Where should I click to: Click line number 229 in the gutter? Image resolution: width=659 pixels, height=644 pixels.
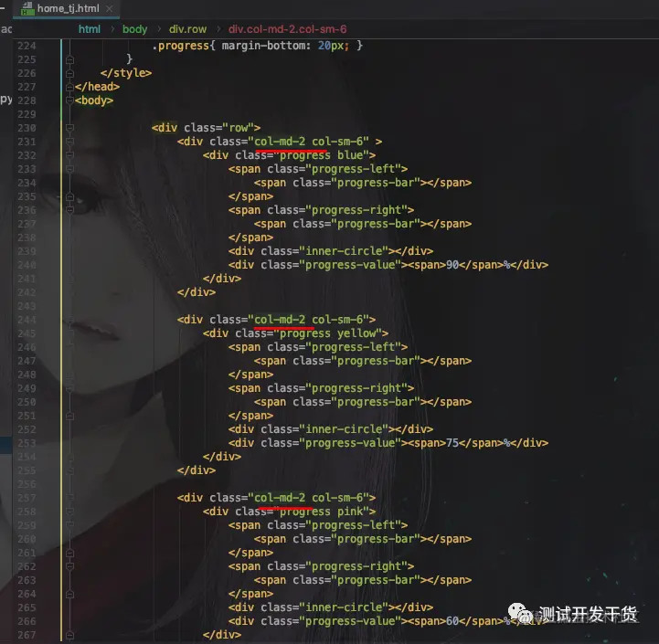[x=27, y=114]
